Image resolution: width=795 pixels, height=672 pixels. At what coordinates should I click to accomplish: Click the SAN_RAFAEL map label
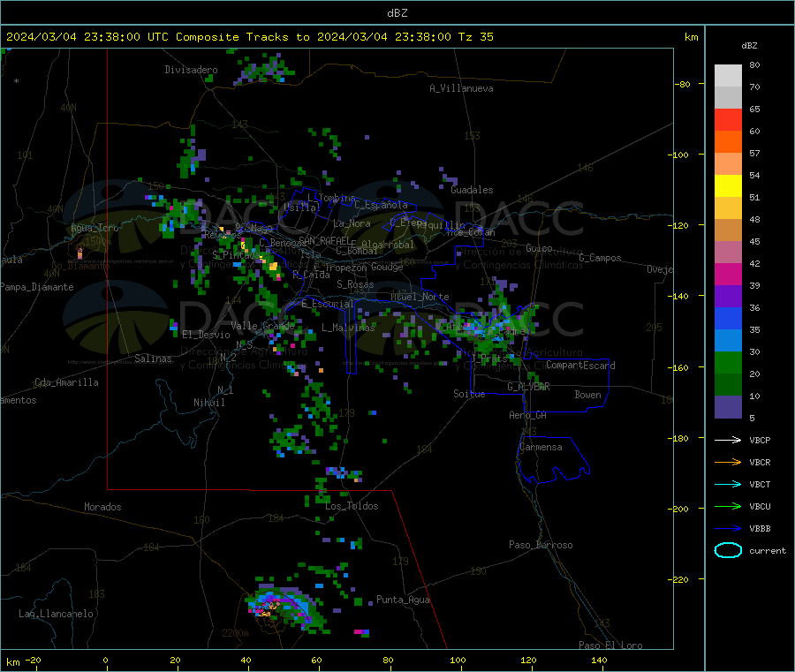pyautogui.click(x=322, y=240)
